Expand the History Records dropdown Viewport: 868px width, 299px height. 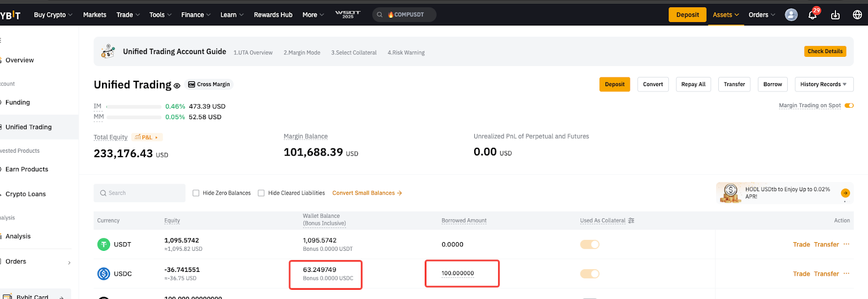(824, 84)
